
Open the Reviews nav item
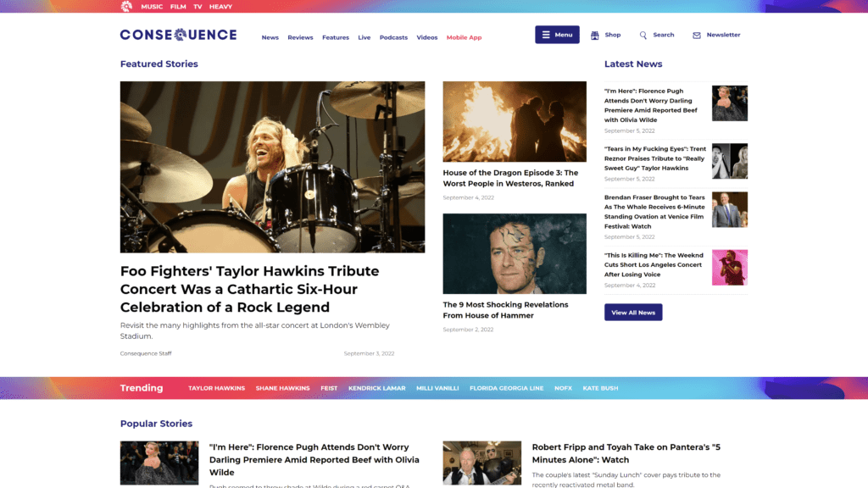[x=300, y=37]
